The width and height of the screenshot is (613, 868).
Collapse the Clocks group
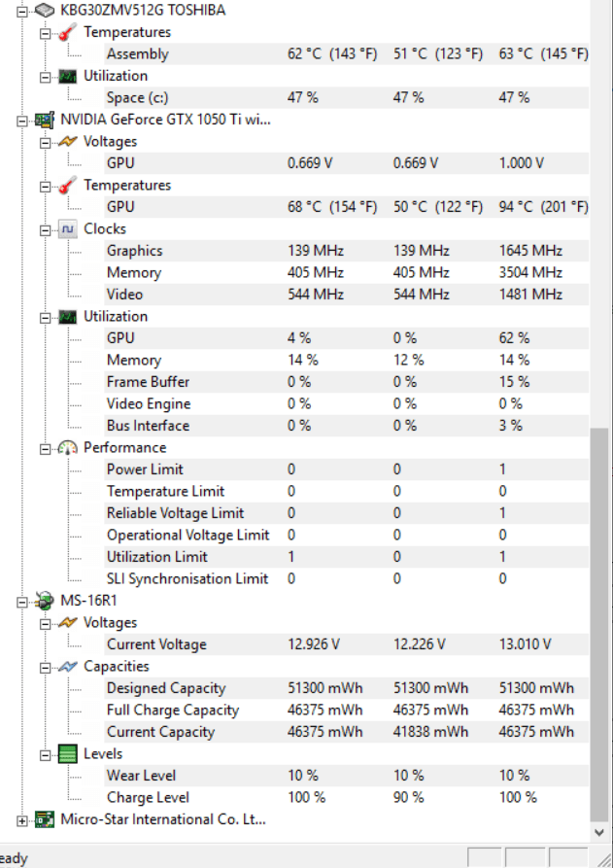[46, 229]
